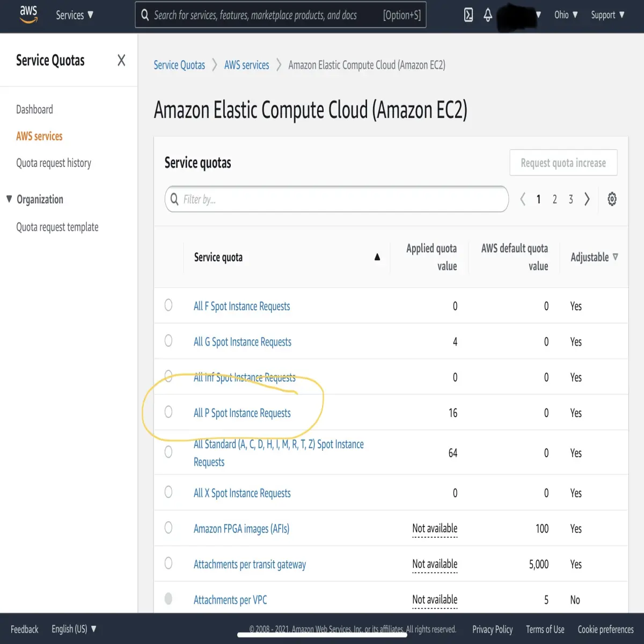Click AWS services breadcrumb link
This screenshot has width=644, height=644.
coord(247,65)
